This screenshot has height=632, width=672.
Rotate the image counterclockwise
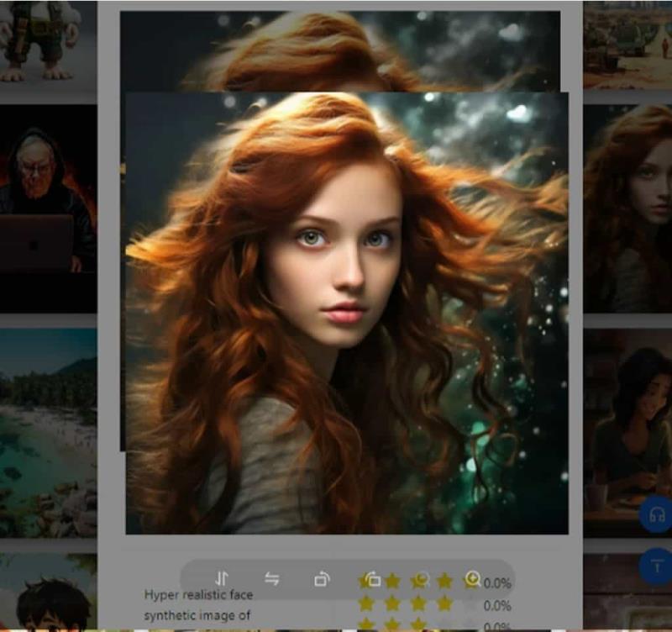[372, 579]
